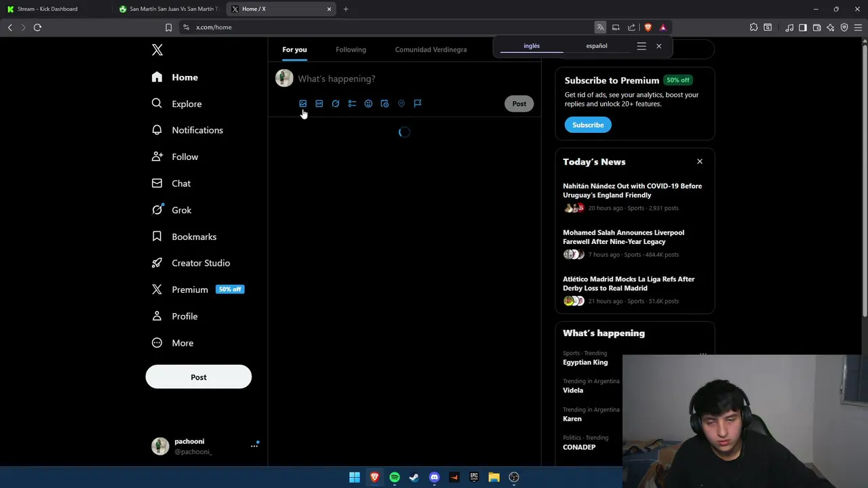Open a new browser tab
Image resolution: width=868 pixels, height=488 pixels.
tap(346, 9)
